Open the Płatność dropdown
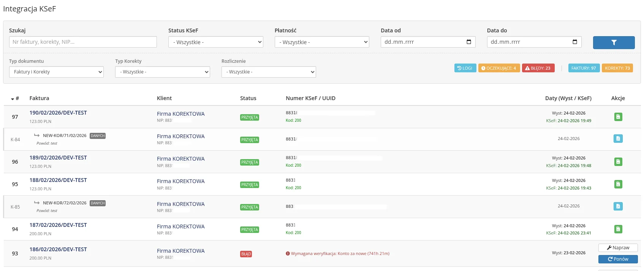This screenshot has height=271, width=644. [x=321, y=42]
